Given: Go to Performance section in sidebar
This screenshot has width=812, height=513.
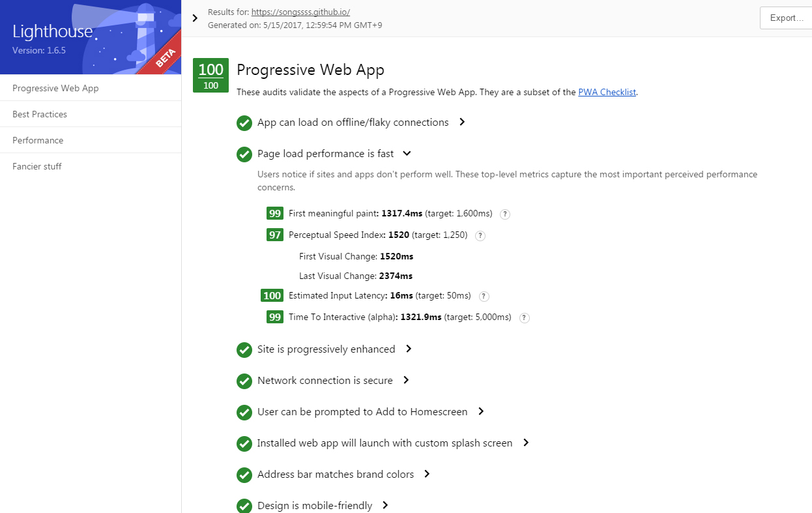Looking at the screenshot, I should pos(38,140).
